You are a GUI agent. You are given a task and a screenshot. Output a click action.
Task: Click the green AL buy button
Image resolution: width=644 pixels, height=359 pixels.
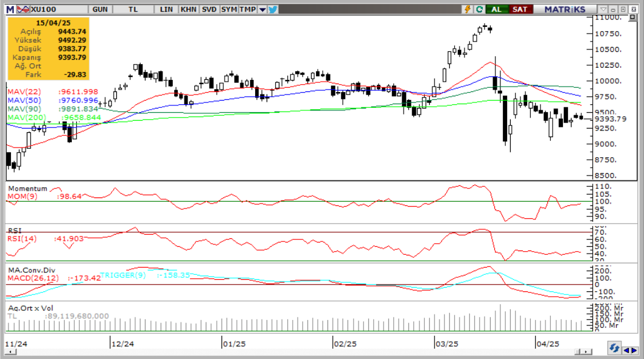[497, 9]
